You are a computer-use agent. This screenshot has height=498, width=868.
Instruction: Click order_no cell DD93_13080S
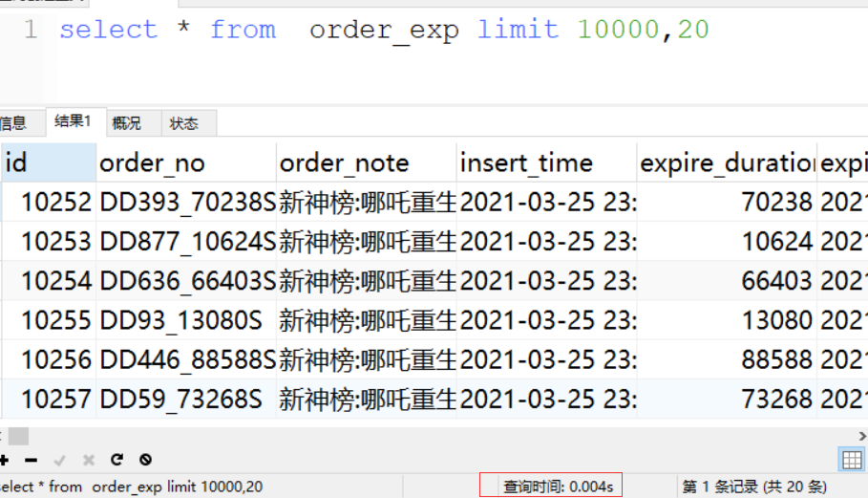186,320
